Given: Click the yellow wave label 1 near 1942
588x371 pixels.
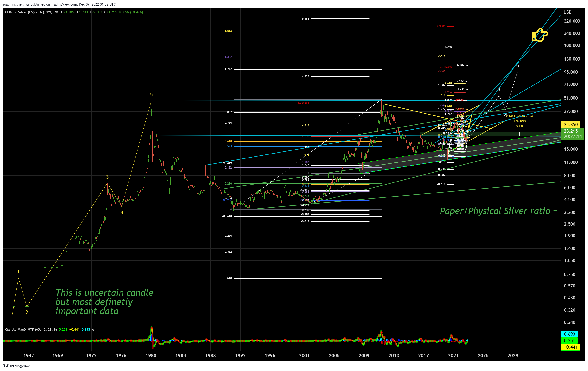Looking at the screenshot, I should point(18,272).
